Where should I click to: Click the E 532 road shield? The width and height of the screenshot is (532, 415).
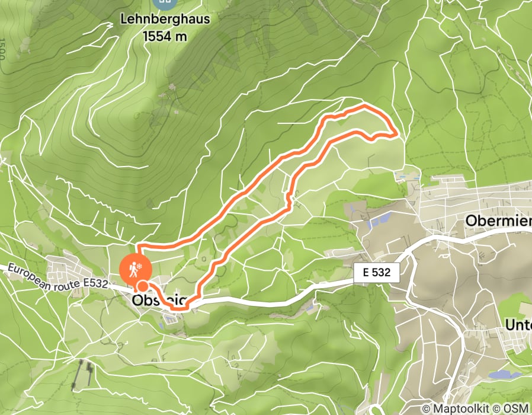click(x=377, y=273)
